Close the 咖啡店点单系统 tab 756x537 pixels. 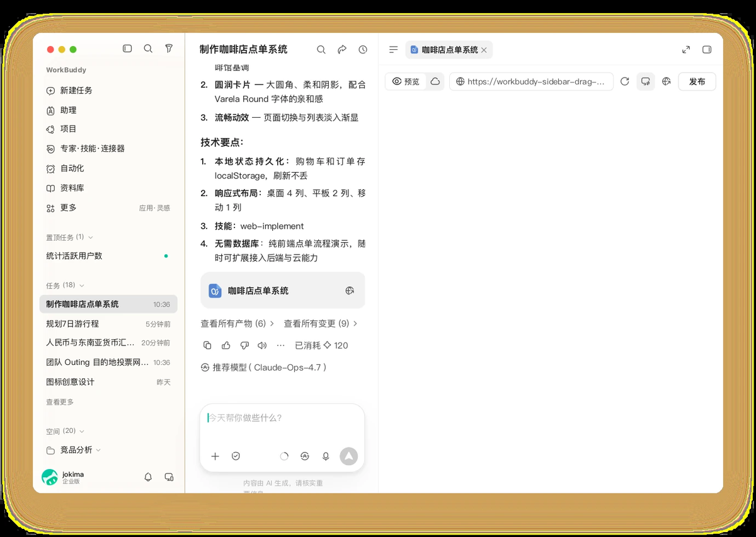pyautogui.click(x=484, y=50)
